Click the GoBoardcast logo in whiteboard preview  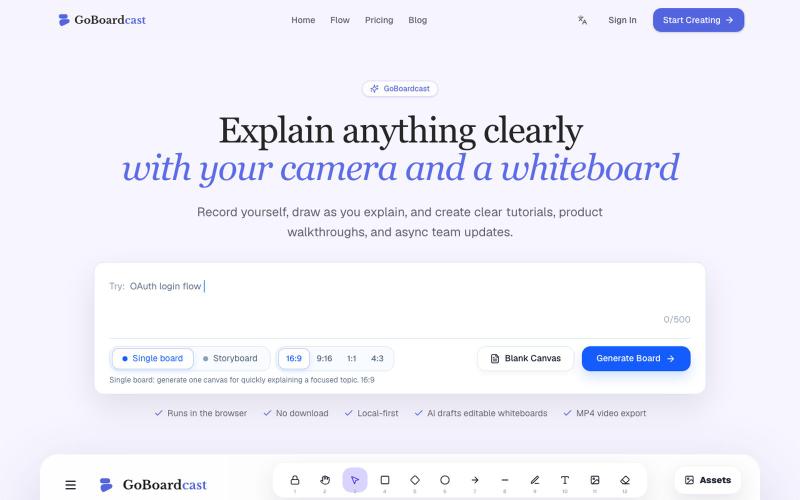click(153, 485)
